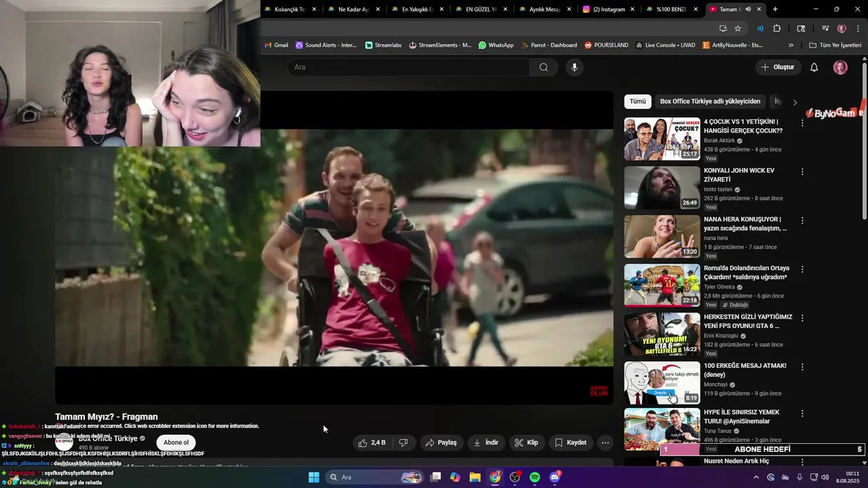Open the media controls icon in toolbar
868x488 pixels.
pyautogui.click(x=825, y=28)
